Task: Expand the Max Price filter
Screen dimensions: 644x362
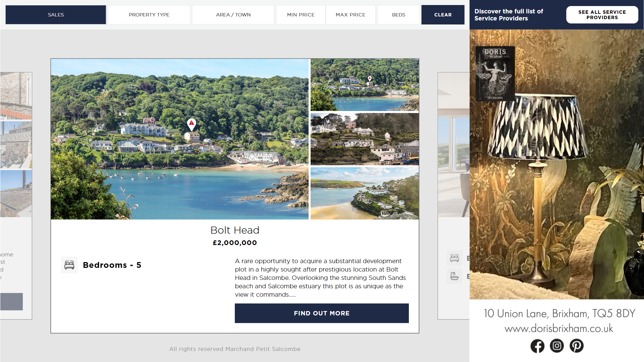Action: [351, 15]
